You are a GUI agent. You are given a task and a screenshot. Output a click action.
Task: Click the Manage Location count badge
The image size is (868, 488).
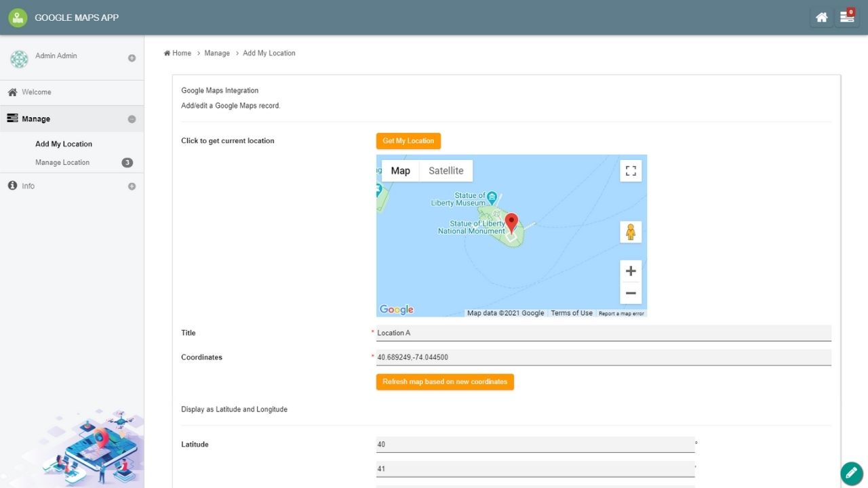[127, 163]
